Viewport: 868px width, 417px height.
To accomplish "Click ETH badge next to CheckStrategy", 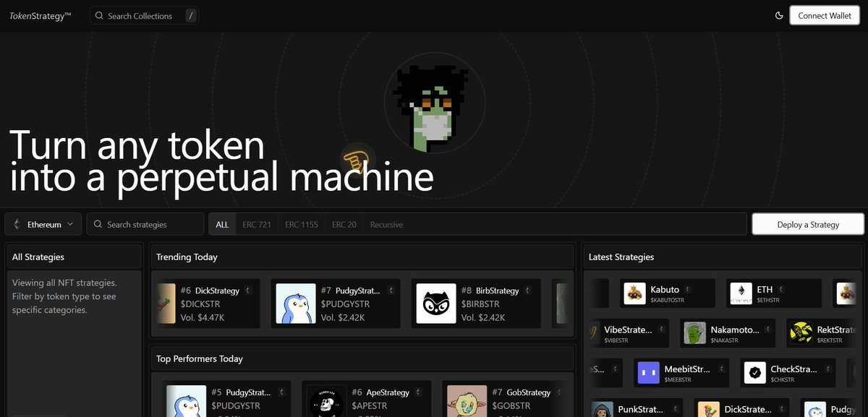I will 827,369.
